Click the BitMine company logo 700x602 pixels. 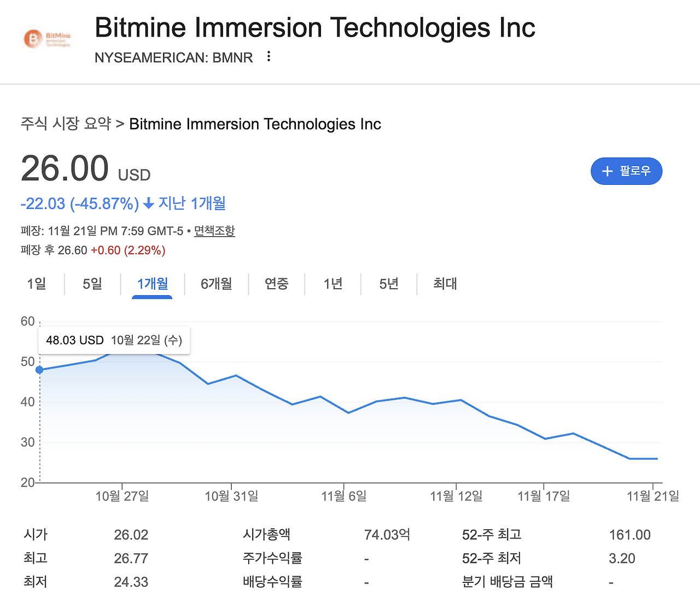point(48,39)
